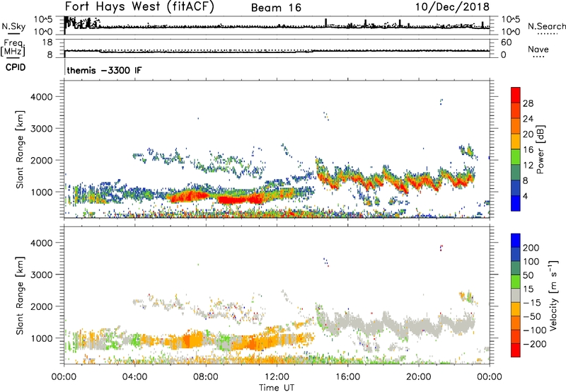
Task: Click the date '10/Dec/2018'
Action: (452, 7)
